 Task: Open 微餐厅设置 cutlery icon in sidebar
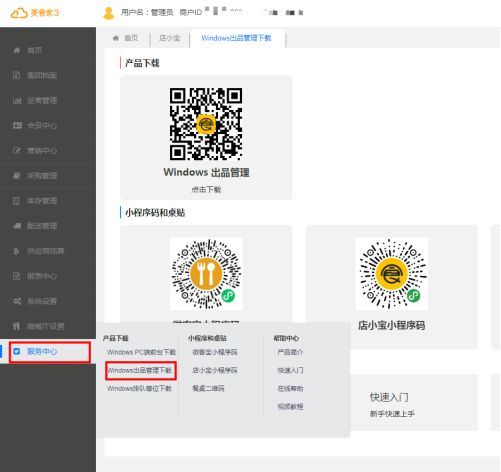(16, 326)
